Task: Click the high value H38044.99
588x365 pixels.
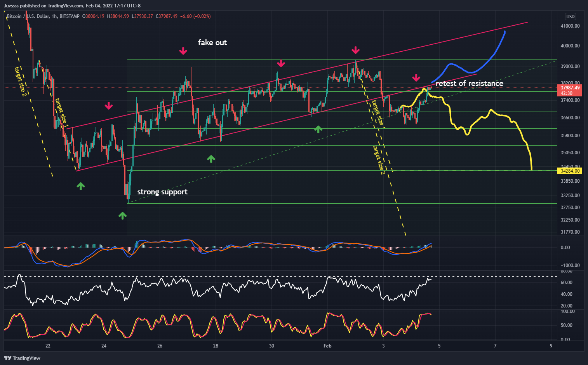Action: pos(118,16)
